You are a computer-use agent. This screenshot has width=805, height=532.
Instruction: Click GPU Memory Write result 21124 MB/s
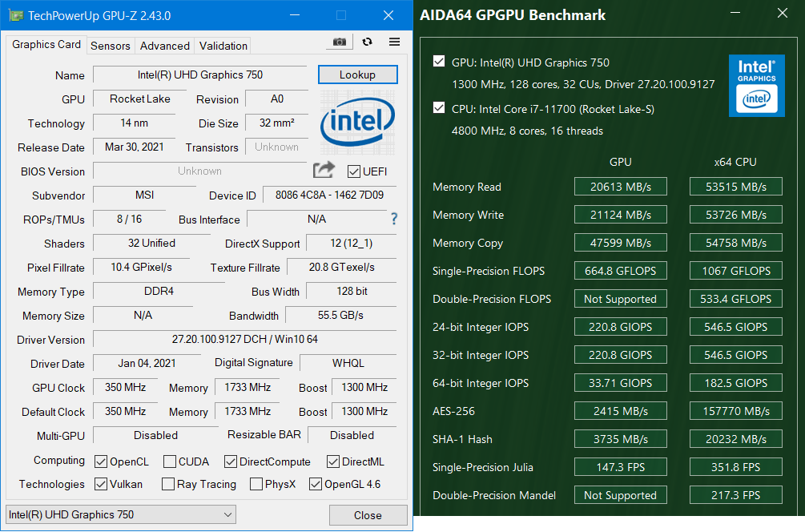pos(620,215)
